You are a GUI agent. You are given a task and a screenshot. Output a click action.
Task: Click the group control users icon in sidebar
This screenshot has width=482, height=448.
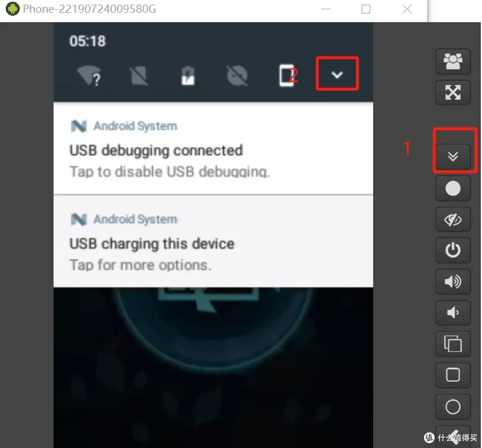click(453, 61)
